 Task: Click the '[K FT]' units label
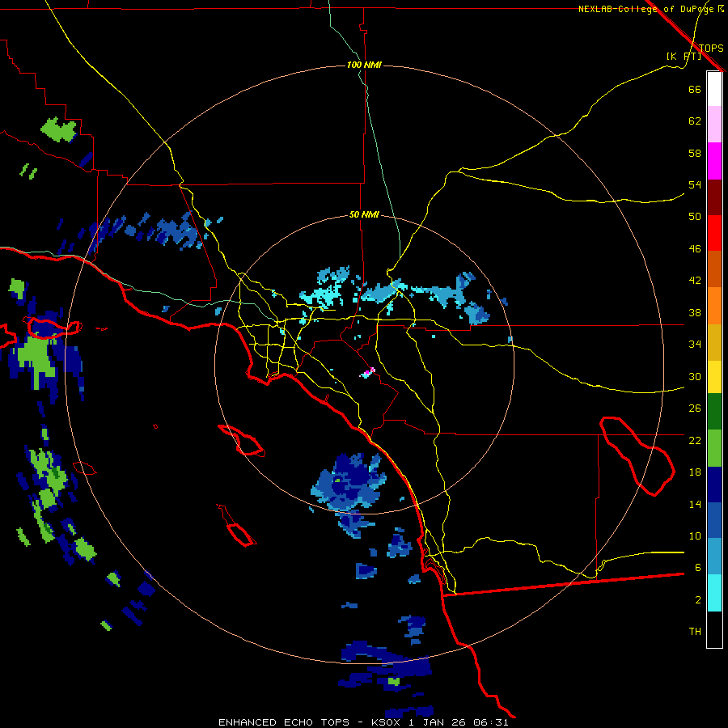tap(684, 56)
